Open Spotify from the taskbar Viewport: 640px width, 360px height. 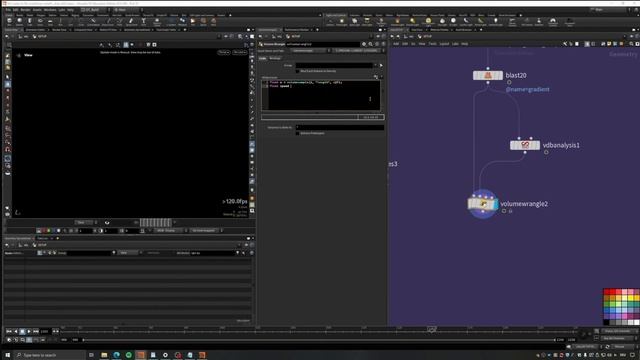[x=129, y=355]
